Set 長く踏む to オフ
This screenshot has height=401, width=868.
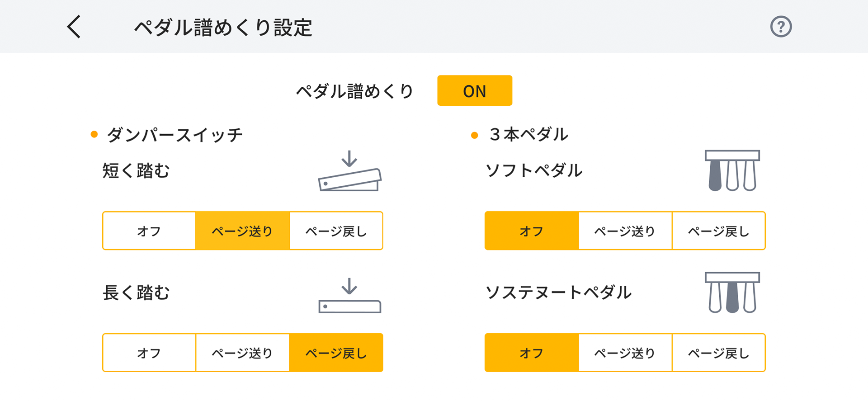pos(149,353)
